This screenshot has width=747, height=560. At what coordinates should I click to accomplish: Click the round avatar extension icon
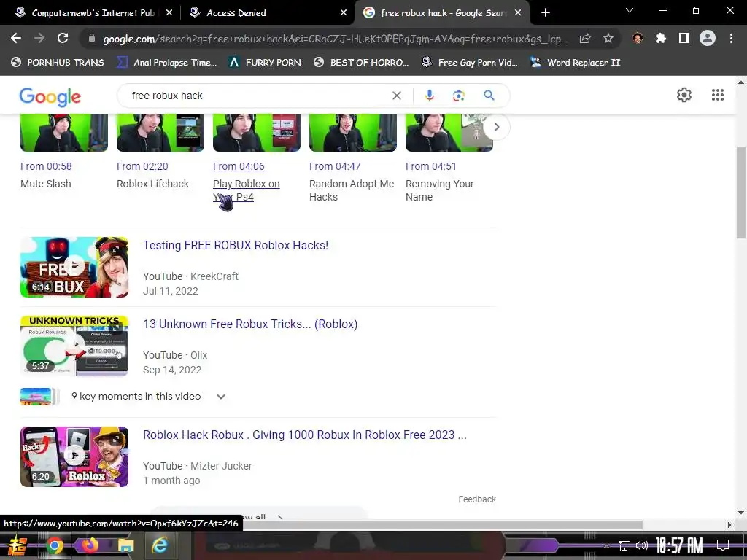coord(638,39)
